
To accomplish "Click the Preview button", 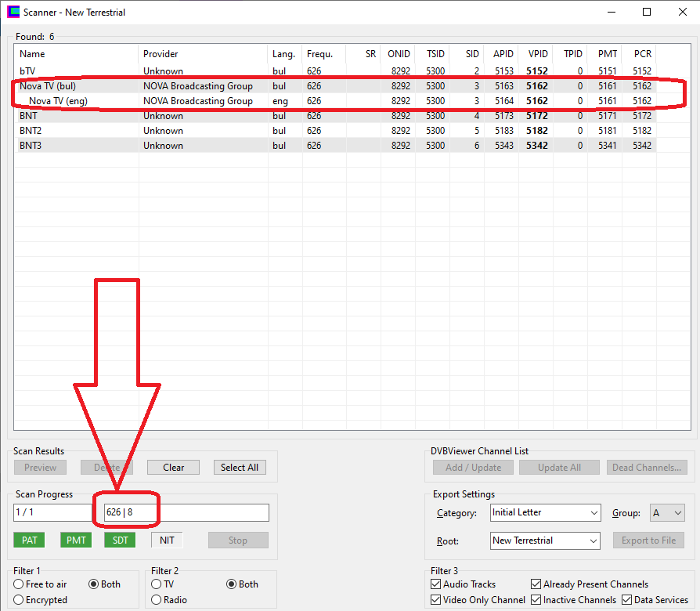I will (x=40, y=468).
